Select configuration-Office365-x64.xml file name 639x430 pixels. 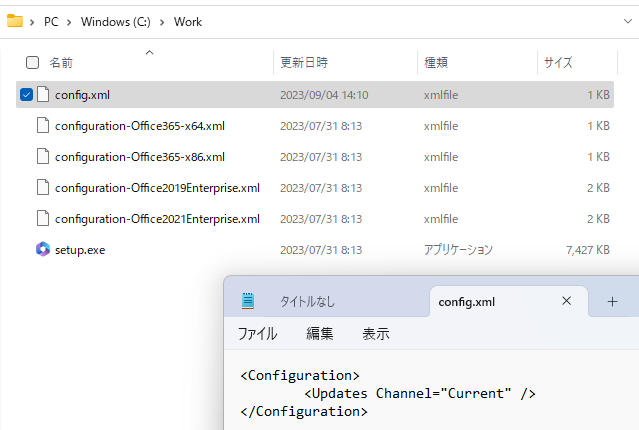point(140,126)
